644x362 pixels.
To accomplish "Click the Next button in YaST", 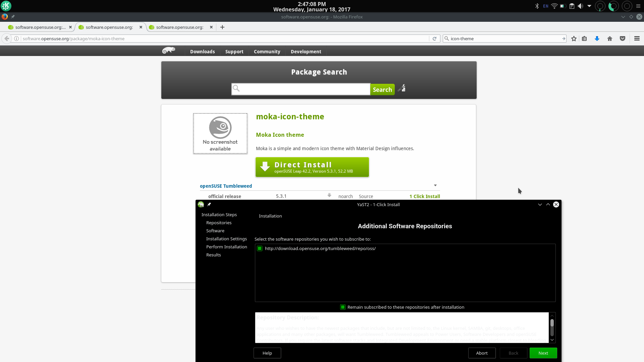I will pos(543,353).
